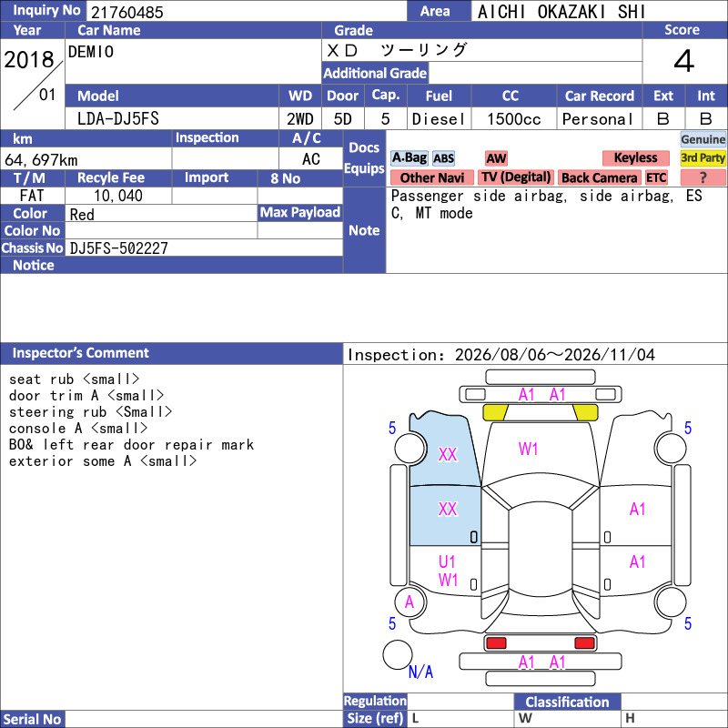Toggle the Genuine tag

click(703, 139)
